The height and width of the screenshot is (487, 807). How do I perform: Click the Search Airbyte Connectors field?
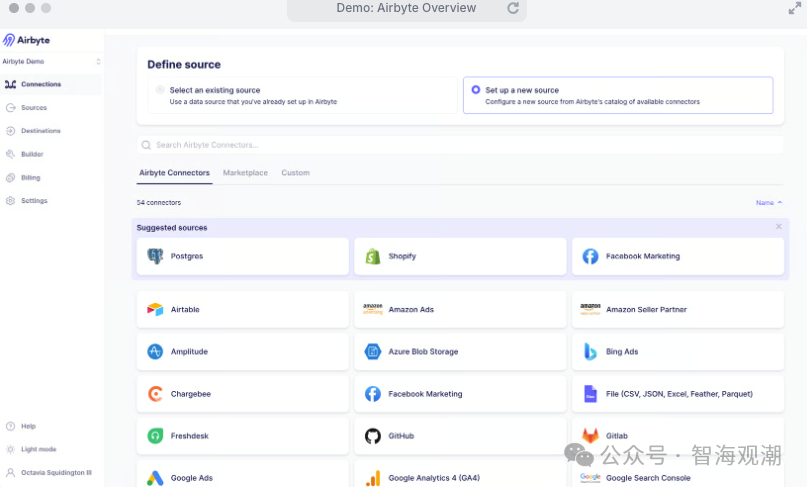(x=460, y=145)
